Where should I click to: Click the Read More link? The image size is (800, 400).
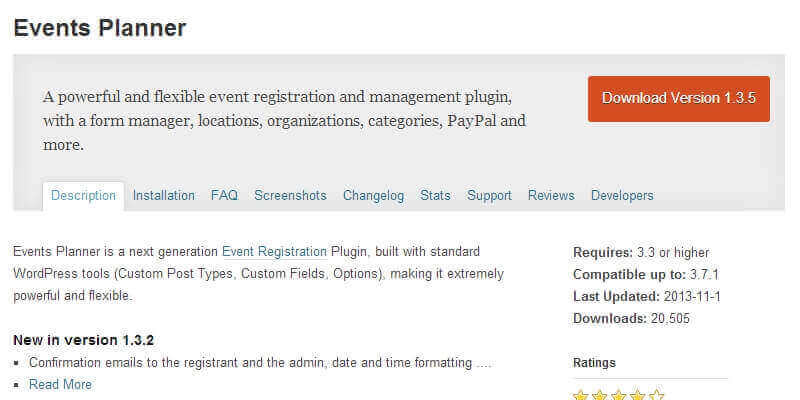tap(60, 384)
